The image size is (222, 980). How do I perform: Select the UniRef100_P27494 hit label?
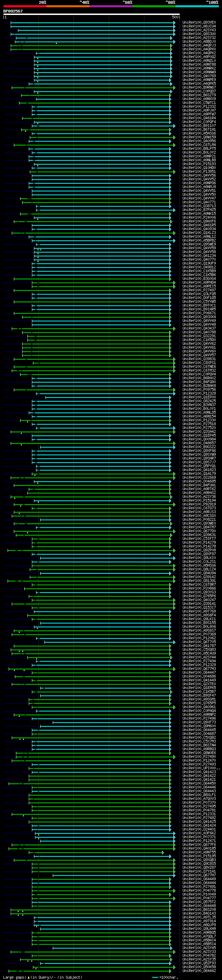[199, 661]
